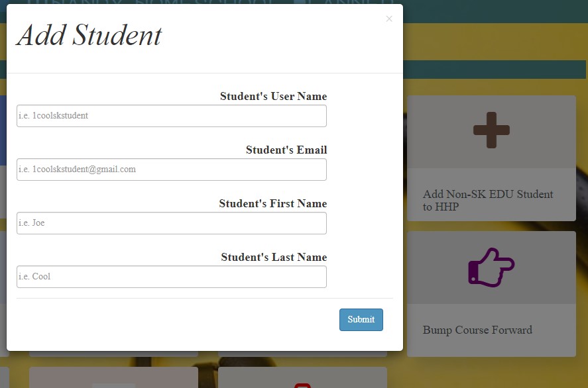
Task: Focus the Student's Last Name input
Action: click(172, 277)
